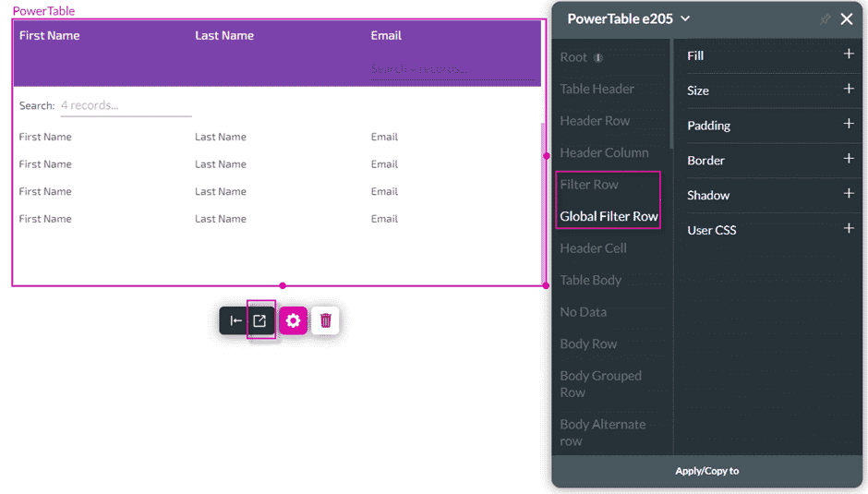Click the Search 4 records input field
The image size is (868, 494).
click(x=126, y=106)
